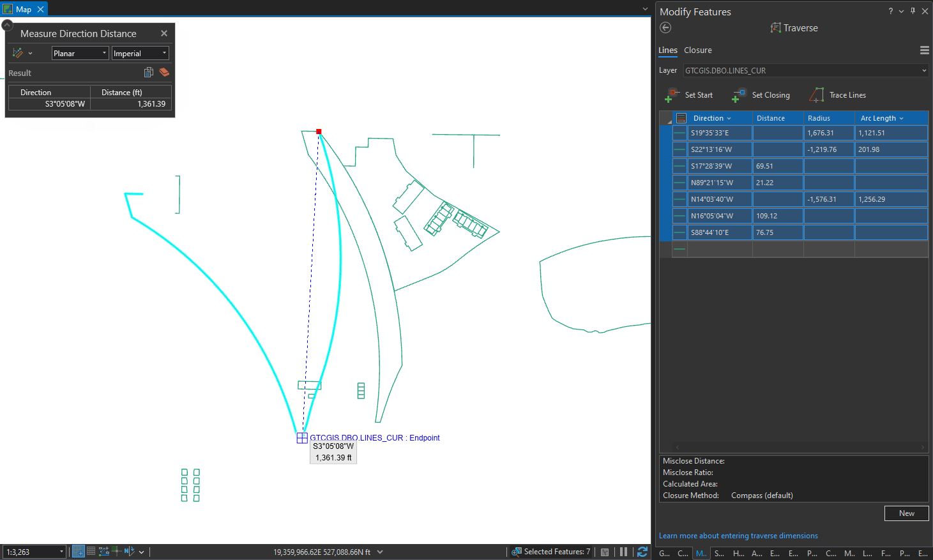Select the Set Start tool
Screen dimensions: 933x560
click(690, 95)
